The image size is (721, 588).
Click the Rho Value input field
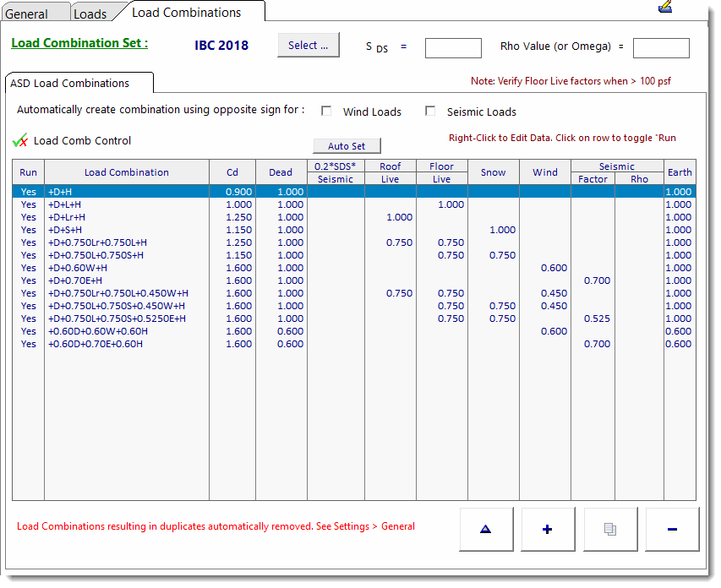pos(661,48)
